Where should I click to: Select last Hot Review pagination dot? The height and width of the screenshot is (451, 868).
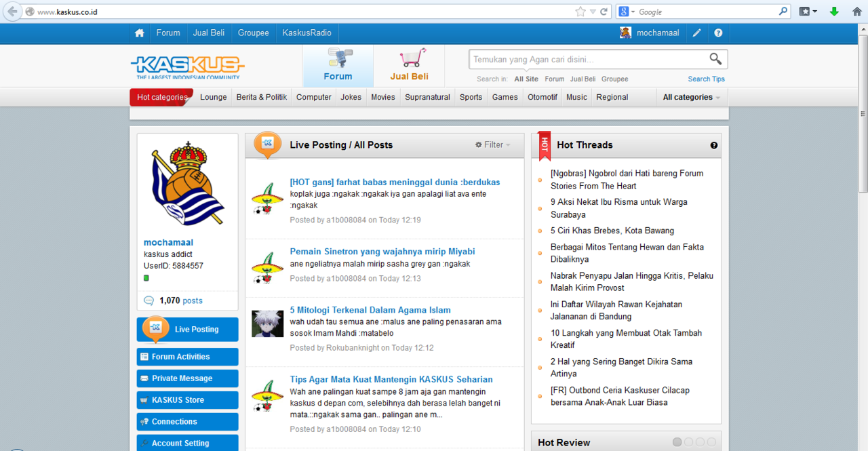pos(711,442)
